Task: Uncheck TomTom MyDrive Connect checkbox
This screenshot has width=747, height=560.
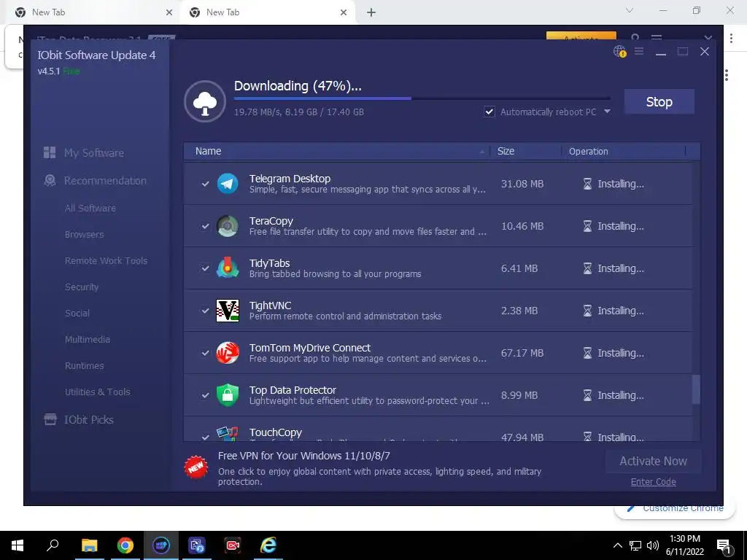Action: 205,353
